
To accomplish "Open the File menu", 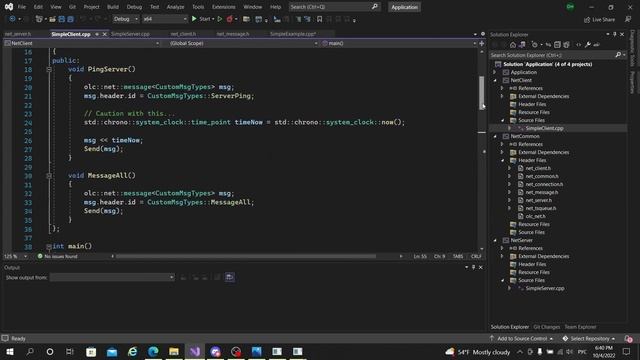I will (22, 7).
